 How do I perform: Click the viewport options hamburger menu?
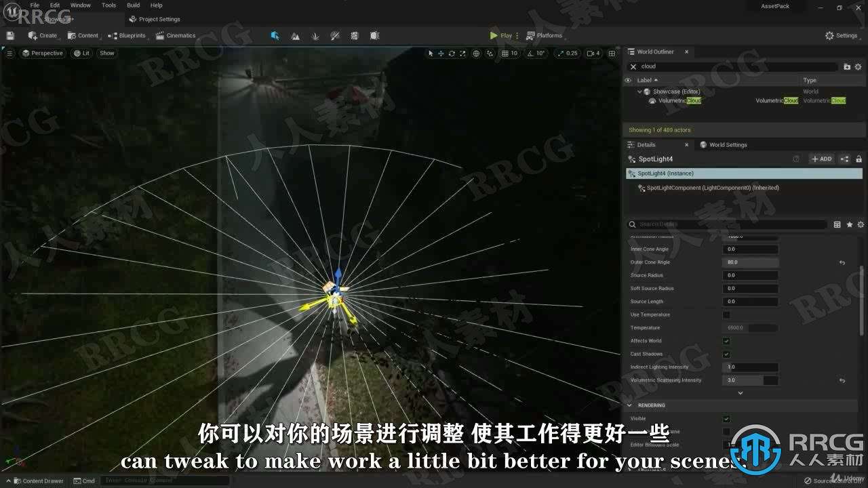(x=9, y=53)
